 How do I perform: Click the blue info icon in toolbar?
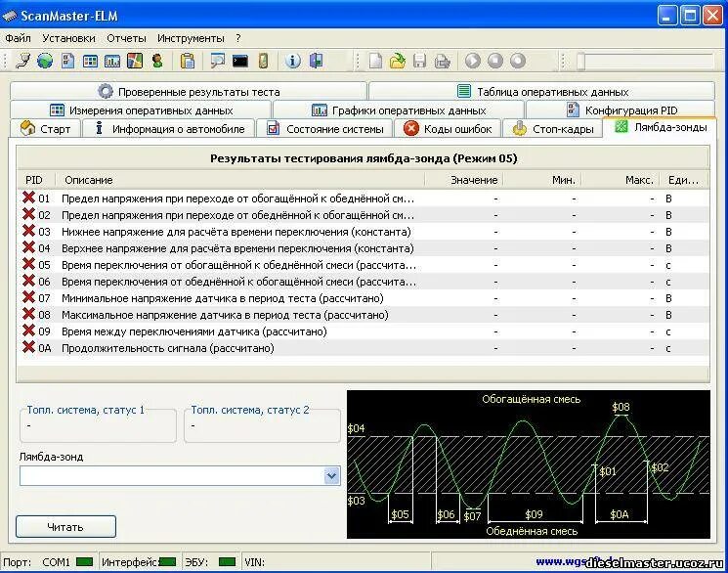point(292,61)
